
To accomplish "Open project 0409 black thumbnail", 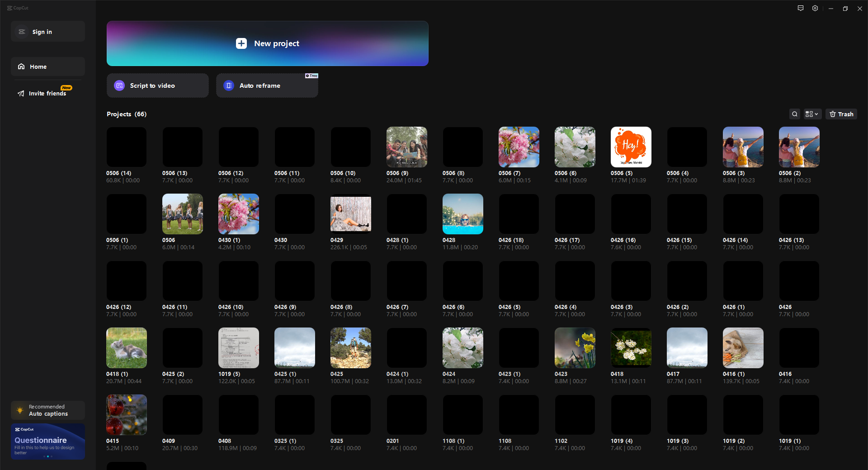I will pos(183,415).
